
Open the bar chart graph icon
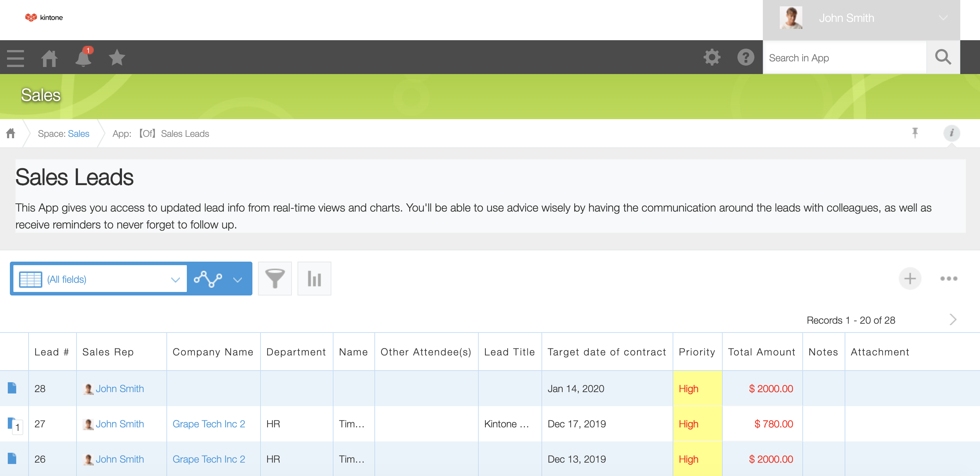tap(314, 279)
